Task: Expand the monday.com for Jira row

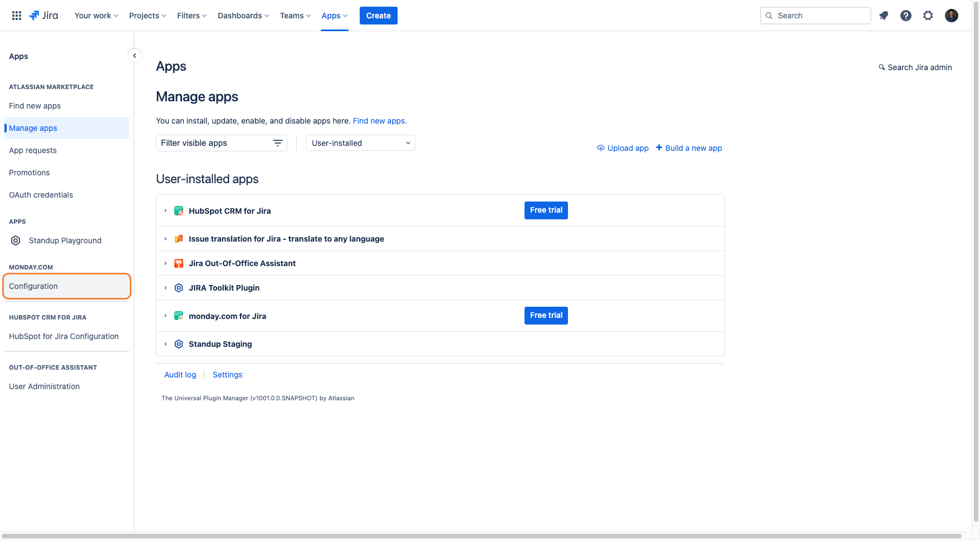Action: tap(165, 316)
